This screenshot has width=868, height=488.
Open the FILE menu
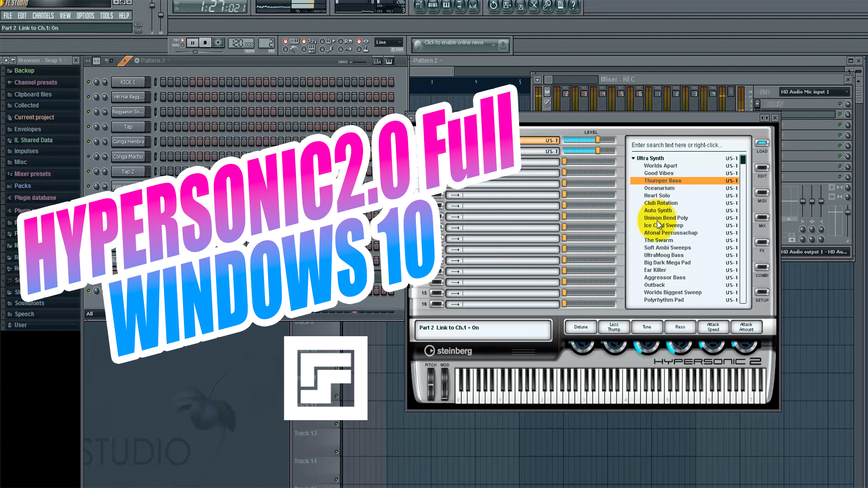tap(8, 16)
